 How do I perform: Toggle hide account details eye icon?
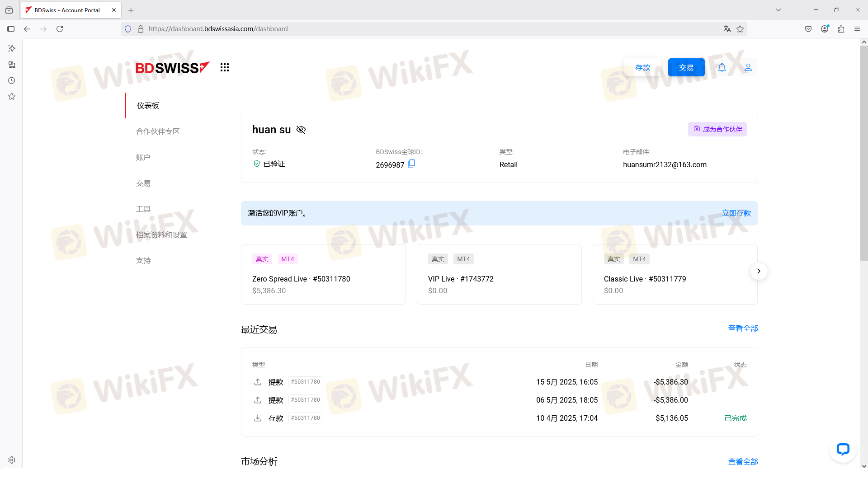coord(301,130)
